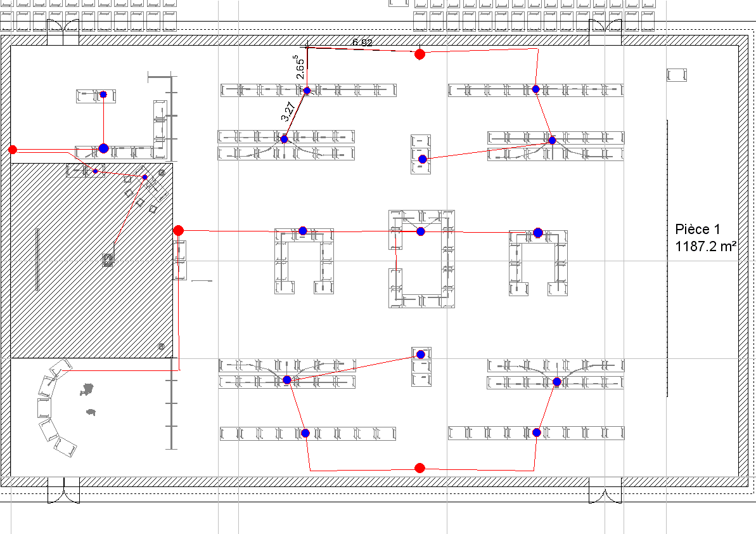
Task: Select the "3.27" angled dimension text
Action: click(x=288, y=113)
